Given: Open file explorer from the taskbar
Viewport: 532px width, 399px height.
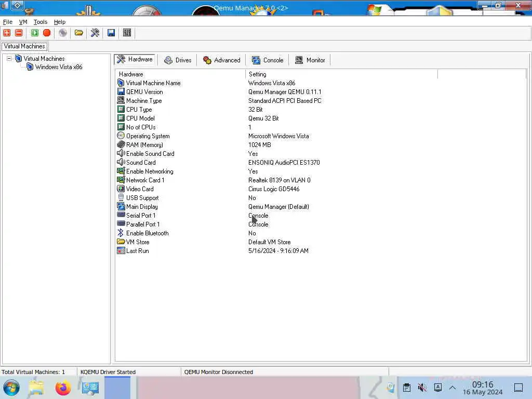Looking at the screenshot, I should pos(36,388).
